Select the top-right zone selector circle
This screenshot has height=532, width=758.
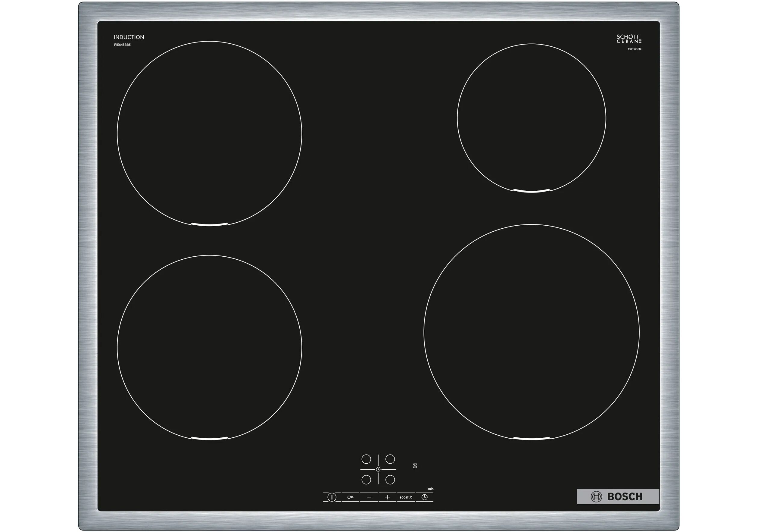pyautogui.click(x=390, y=459)
